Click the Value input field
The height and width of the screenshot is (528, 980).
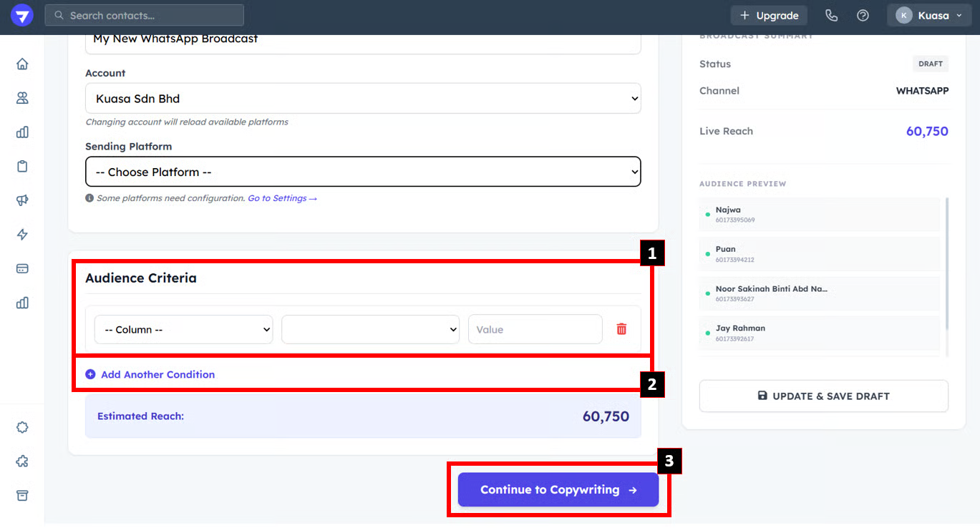click(x=535, y=329)
